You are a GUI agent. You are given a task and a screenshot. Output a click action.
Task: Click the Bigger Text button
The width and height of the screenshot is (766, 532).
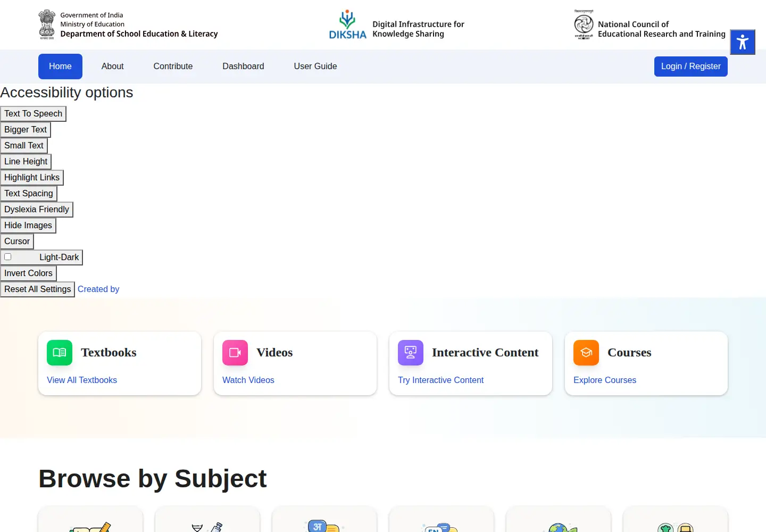point(26,130)
